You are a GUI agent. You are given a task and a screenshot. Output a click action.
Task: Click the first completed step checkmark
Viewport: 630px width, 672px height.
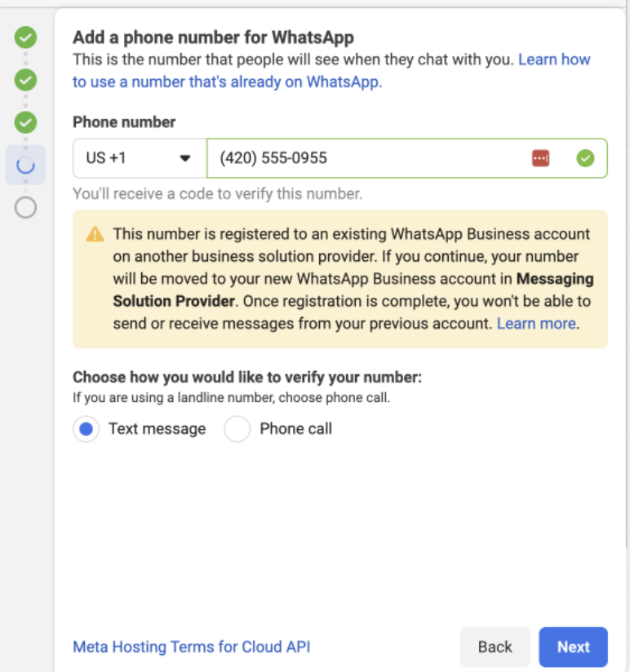tap(26, 37)
